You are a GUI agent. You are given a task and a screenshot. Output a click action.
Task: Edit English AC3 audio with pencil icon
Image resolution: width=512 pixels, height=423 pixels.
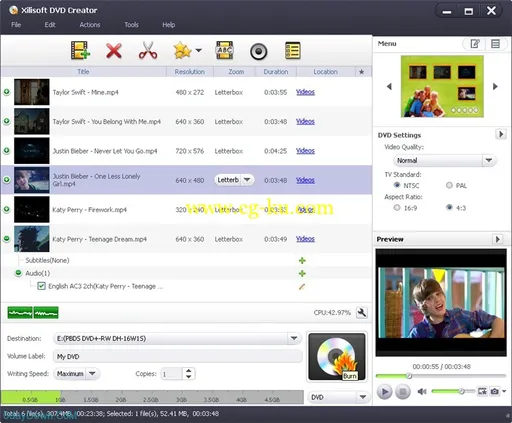click(x=302, y=286)
